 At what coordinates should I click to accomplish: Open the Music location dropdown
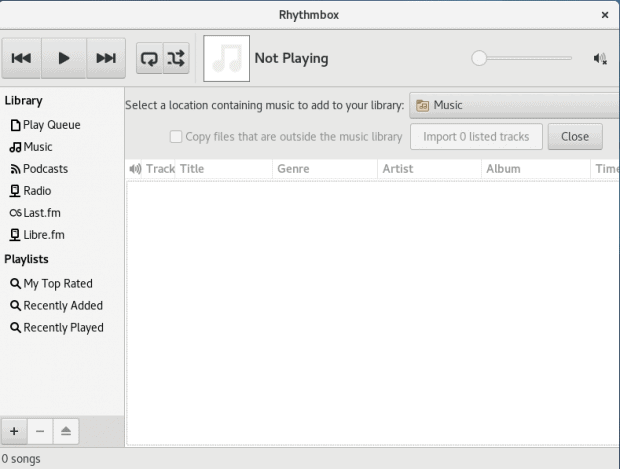[x=514, y=106]
